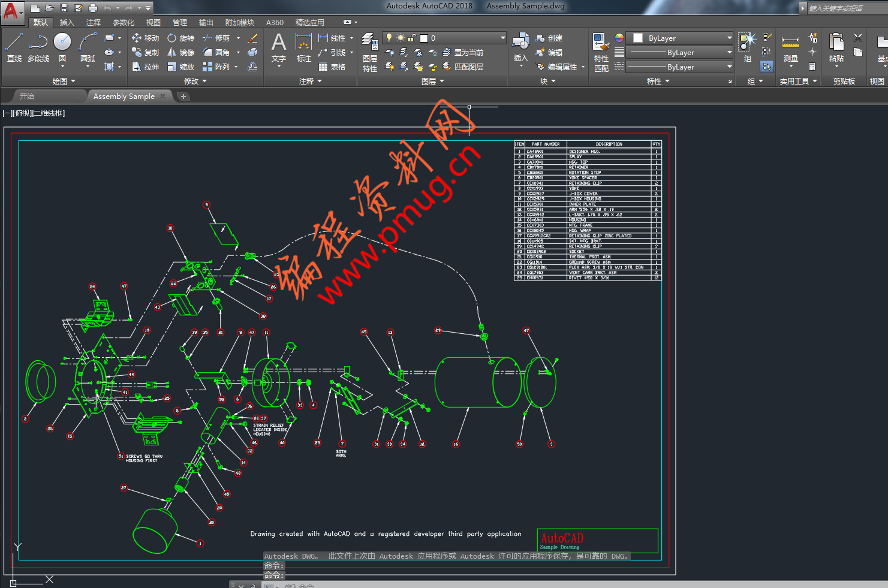Screen dimensions: 888x588
Task: Click the Text (文字) tool
Action: coord(279,47)
